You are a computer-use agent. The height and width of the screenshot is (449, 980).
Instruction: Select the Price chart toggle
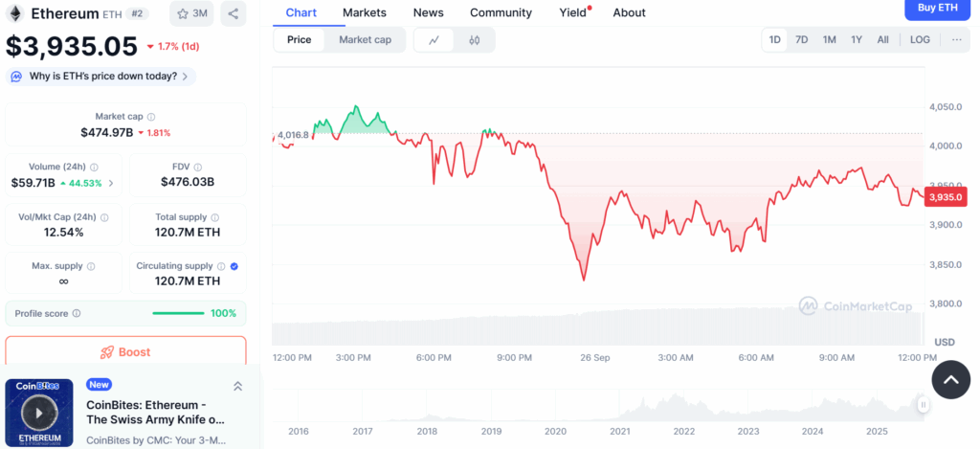tap(299, 40)
